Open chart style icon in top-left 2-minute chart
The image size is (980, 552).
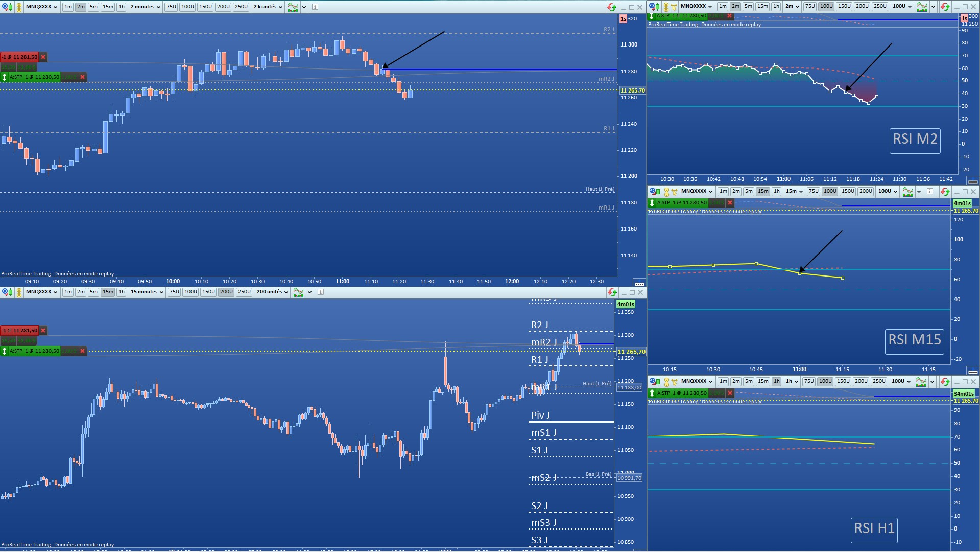(x=6, y=7)
